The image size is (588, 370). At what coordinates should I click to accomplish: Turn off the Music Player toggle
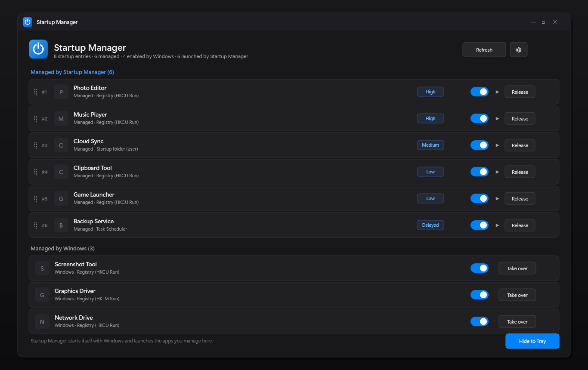click(480, 119)
